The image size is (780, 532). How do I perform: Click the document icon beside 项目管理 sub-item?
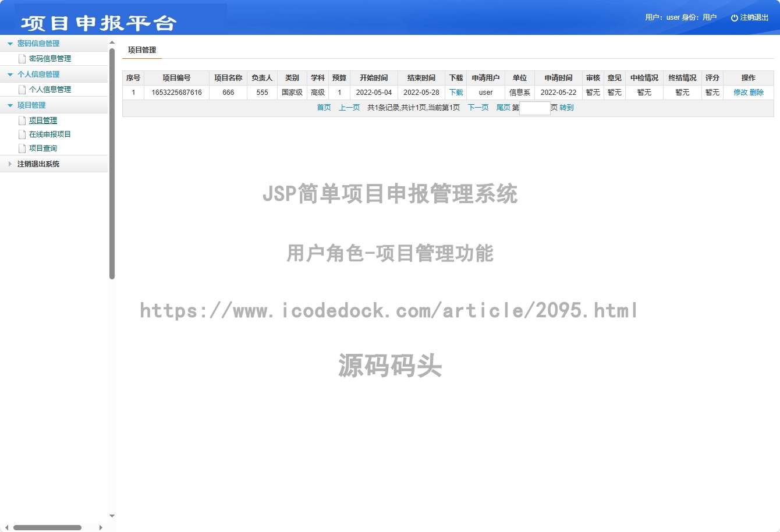pyautogui.click(x=22, y=120)
